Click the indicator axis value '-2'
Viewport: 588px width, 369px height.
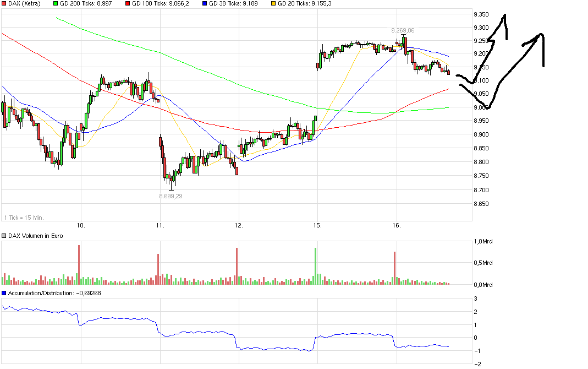point(478,363)
